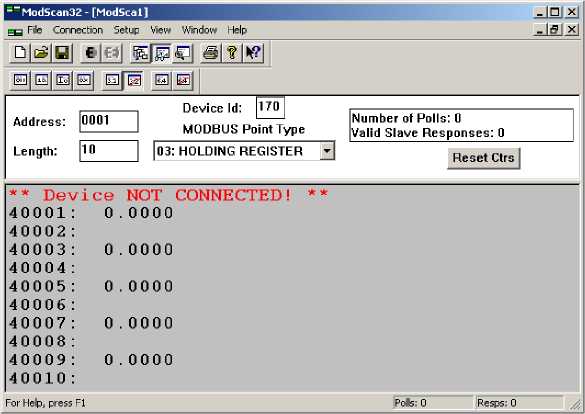Screen dimensions: 585x414
Task: Click the ModScan32 title bar app icon
Action: click(x=13, y=11)
